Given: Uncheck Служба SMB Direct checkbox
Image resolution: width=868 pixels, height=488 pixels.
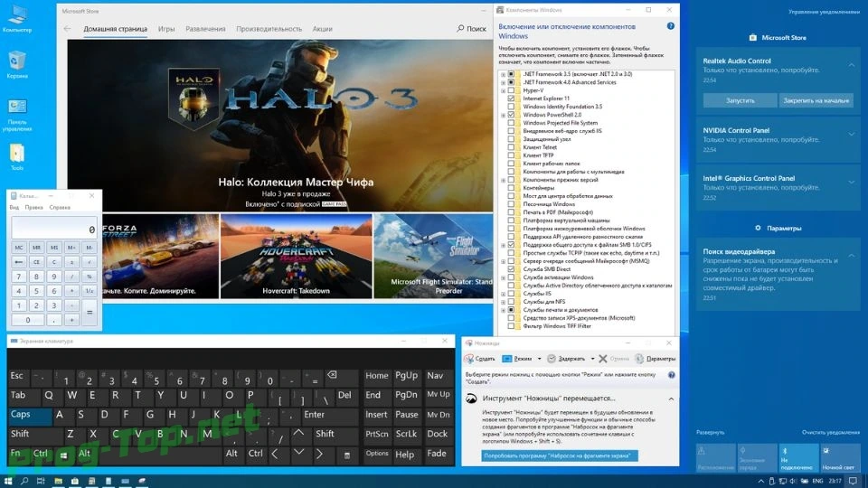Looking at the screenshot, I should 511,269.
